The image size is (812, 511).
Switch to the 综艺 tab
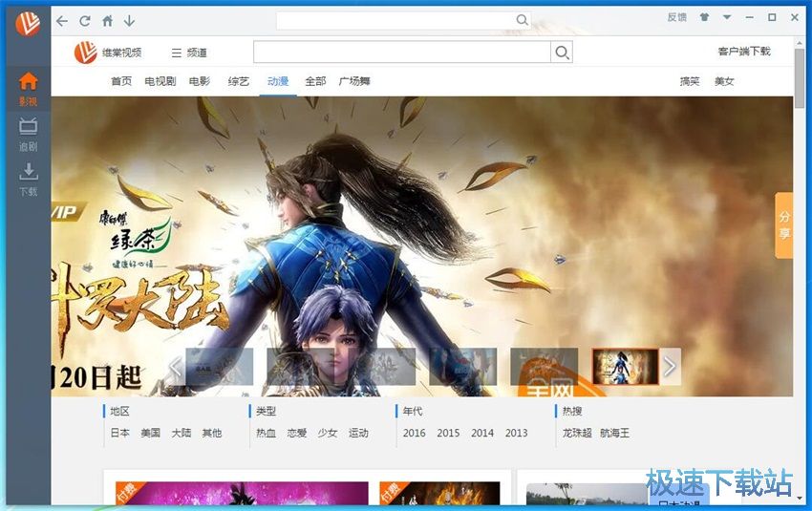(238, 81)
